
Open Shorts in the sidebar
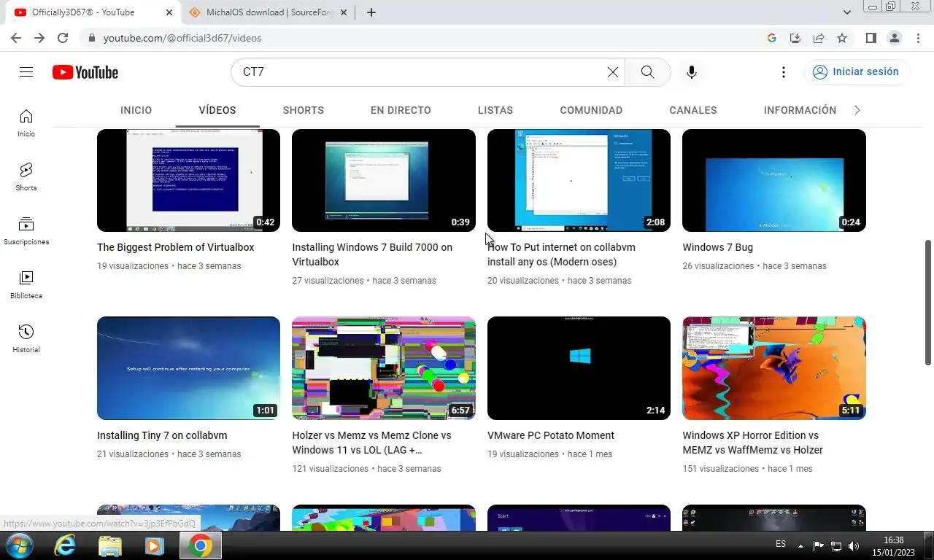pyautogui.click(x=26, y=177)
